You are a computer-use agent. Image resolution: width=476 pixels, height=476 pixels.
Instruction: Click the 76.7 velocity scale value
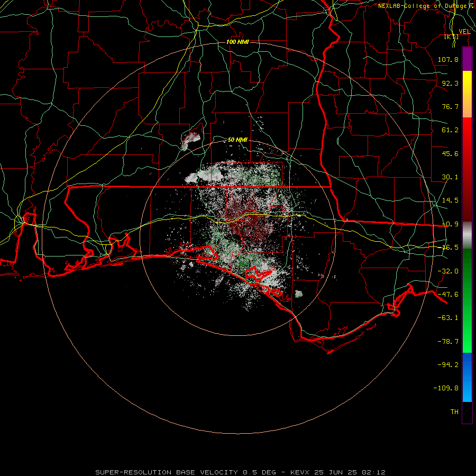(x=450, y=106)
